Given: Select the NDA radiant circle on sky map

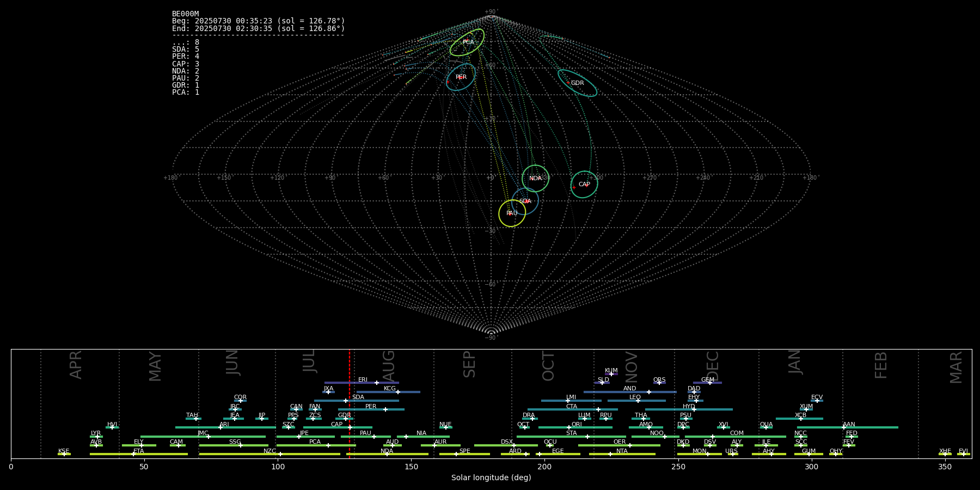Looking at the screenshot, I should (x=535, y=179).
